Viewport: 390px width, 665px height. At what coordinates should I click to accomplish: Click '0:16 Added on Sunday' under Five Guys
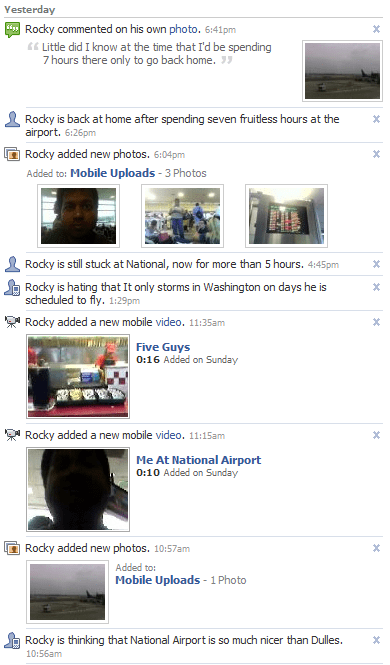pyautogui.click(x=187, y=360)
